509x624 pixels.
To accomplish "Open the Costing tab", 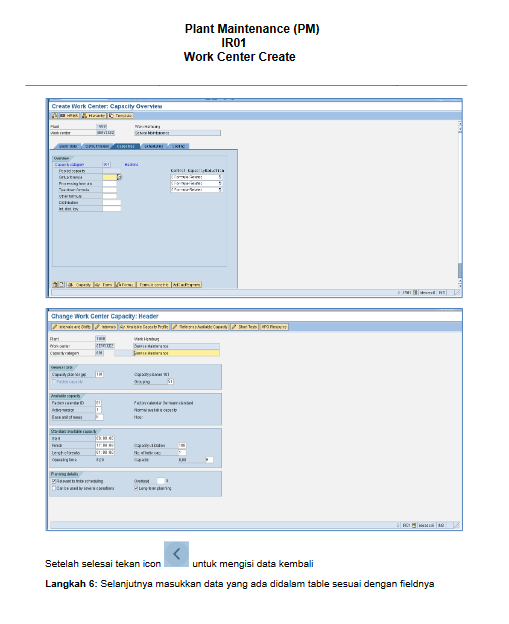I will pos(178,146).
